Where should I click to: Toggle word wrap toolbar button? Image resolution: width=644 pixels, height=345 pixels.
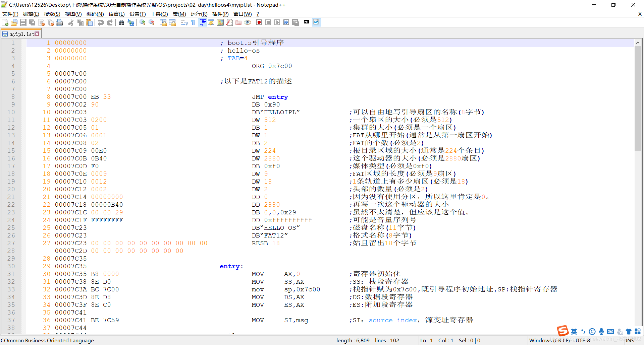tap(184, 22)
